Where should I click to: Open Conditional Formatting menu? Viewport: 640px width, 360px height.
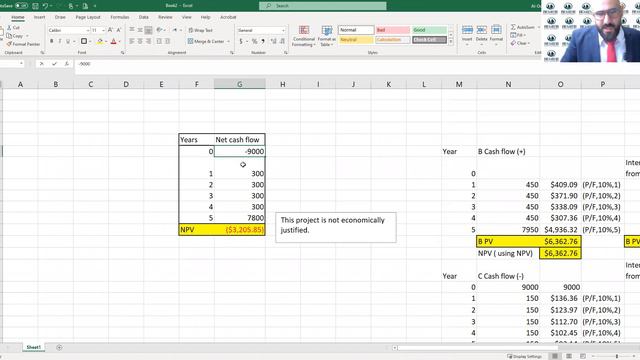tap(304, 36)
